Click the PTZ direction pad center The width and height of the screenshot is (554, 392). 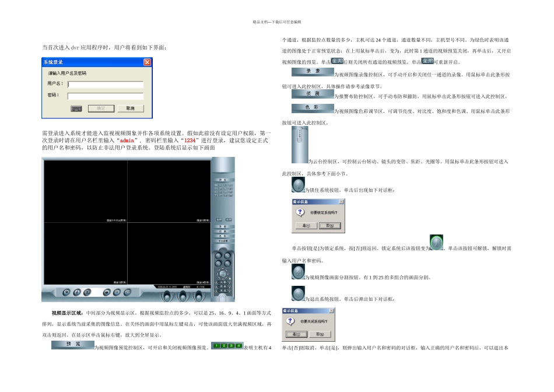pos(223,274)
